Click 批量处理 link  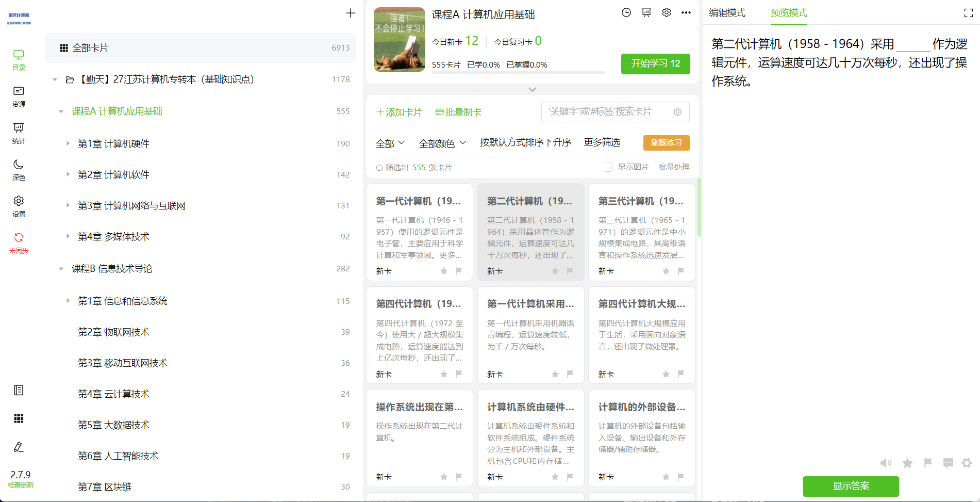[x=674, y=167]
